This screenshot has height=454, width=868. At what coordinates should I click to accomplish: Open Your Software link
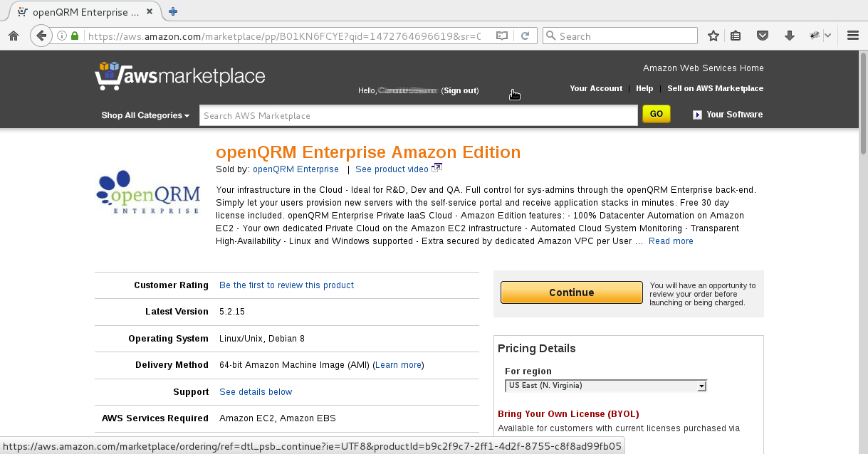pyautogui.click(x=734, y=115)
